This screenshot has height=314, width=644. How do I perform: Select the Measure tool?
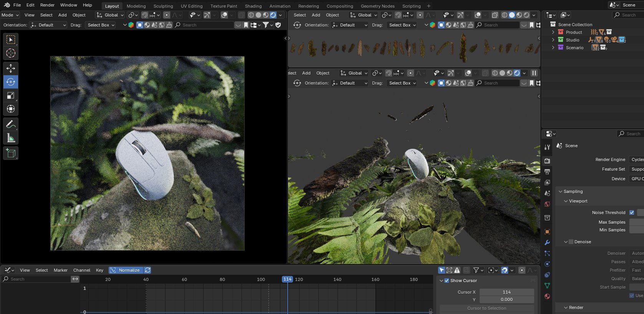point(11,138)
